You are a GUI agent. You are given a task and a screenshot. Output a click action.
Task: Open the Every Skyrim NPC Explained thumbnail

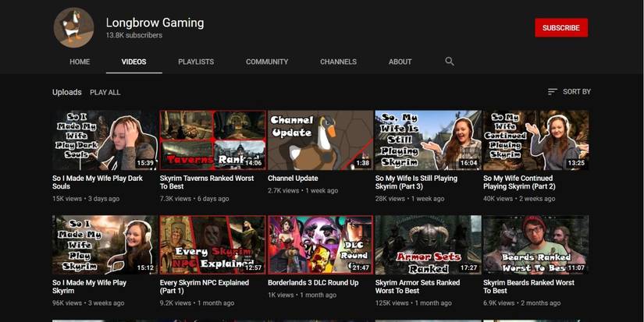coord(212,245)
